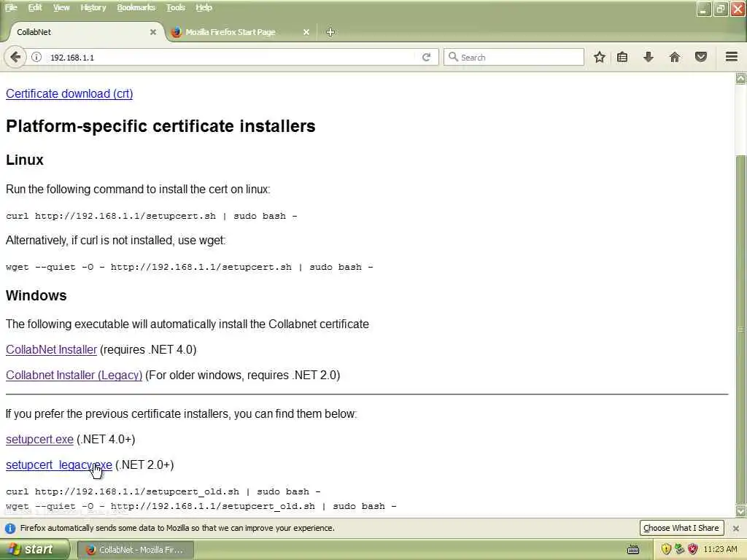Go to home page via house icon
The image size is (747, 560).
[x=675, y=57]
